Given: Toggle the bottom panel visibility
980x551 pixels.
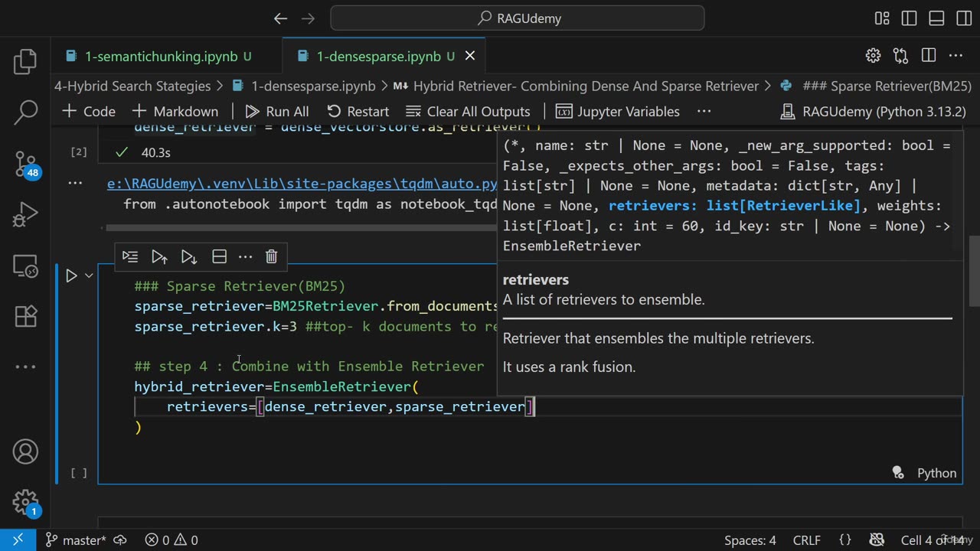Looking at the screenshot, I should click(x=936, y=18).
